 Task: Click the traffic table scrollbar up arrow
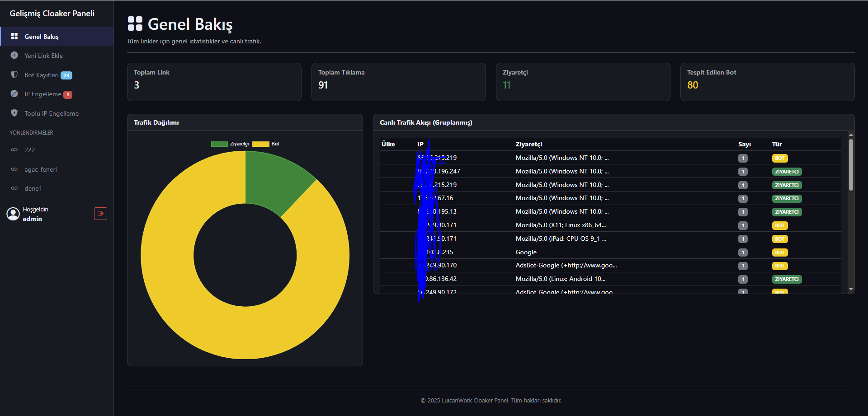click(851, 135)
